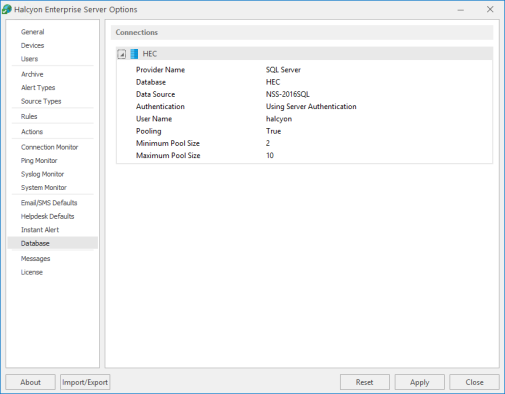Show Syslog Monitor settings
This screenshot has height=394, width=505.
point(42,174)
